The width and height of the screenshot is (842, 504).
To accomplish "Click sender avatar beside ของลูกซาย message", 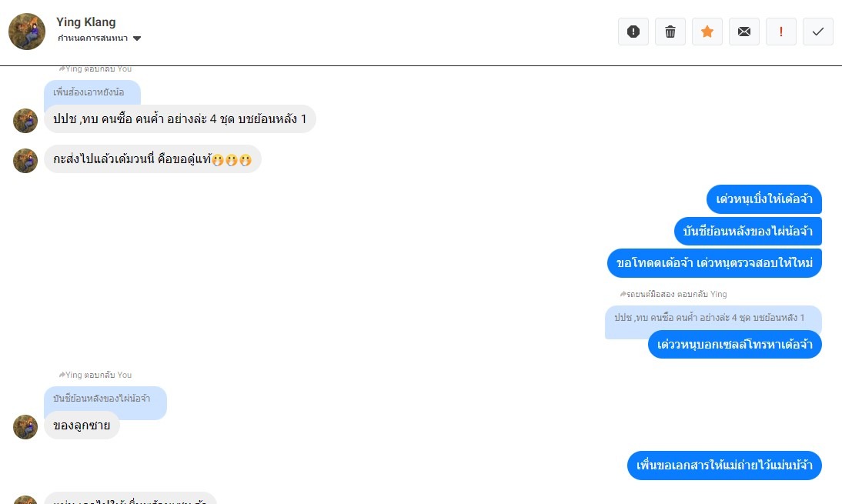I will [x=25, y=427].
